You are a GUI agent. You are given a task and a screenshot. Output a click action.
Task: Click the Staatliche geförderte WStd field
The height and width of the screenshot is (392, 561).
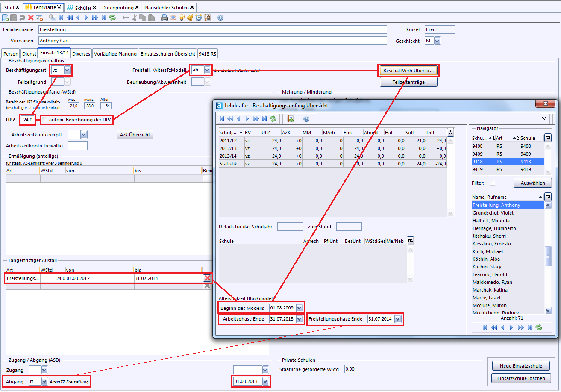point(350,369)
